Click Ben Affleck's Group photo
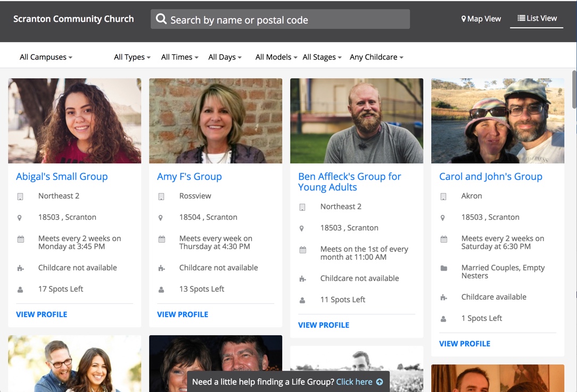 [x=357, y=121]
